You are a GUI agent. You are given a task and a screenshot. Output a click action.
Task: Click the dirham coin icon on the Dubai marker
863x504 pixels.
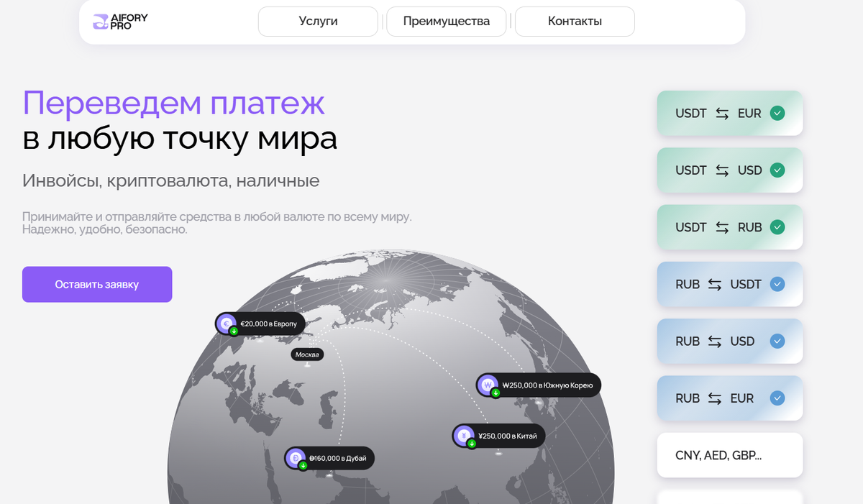click(x=296, y=458)
